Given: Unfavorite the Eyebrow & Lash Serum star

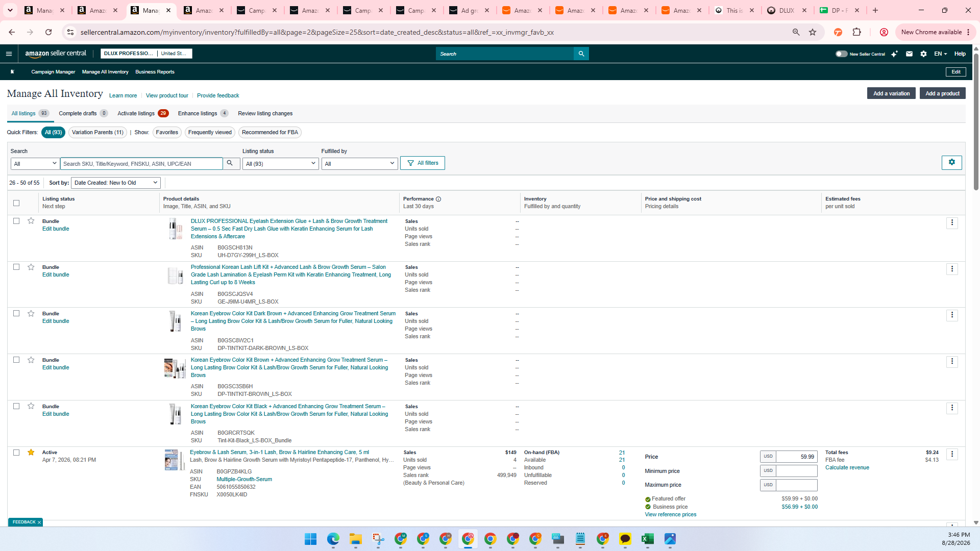Looking at the screenshot, I should coord(31,453).
